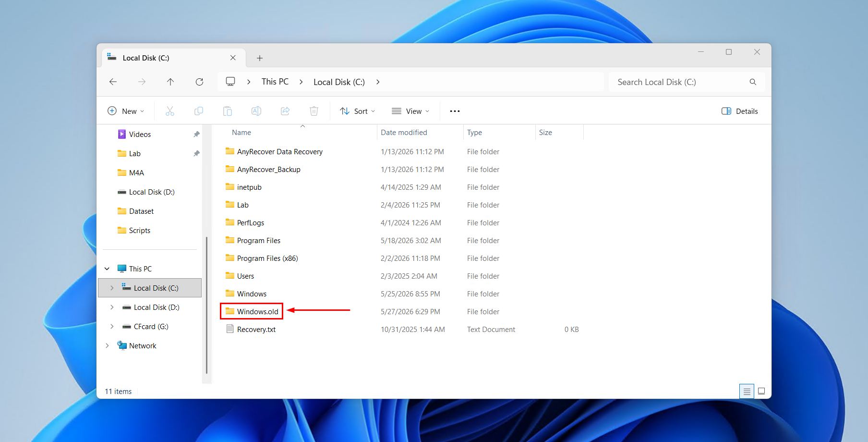Select CFcard (G:) in the navigation pane

[151, 327]
